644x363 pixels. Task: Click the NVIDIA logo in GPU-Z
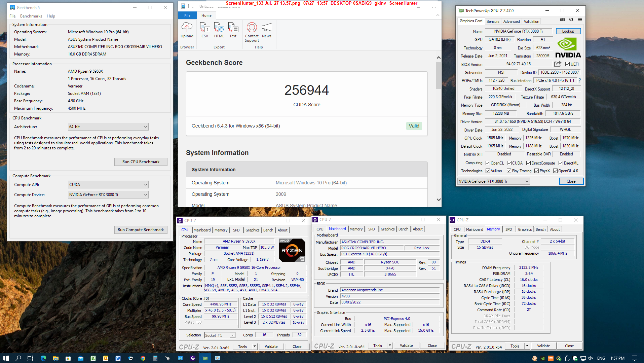pos(568,47)
